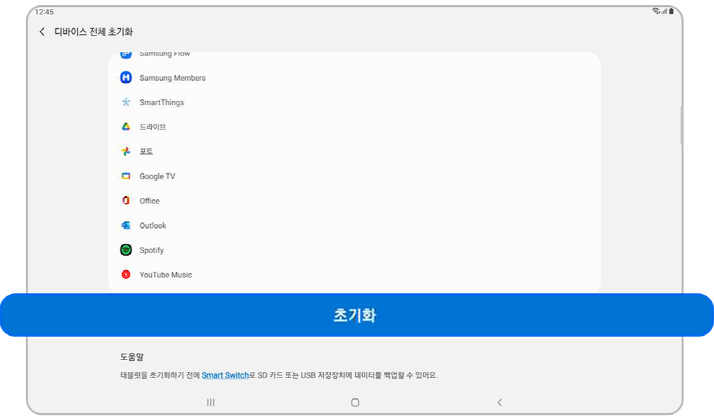Image resolution: width=714 pixels, height=417 pixels.
Task: Click the Office app icon
Action: pos(126,200)
